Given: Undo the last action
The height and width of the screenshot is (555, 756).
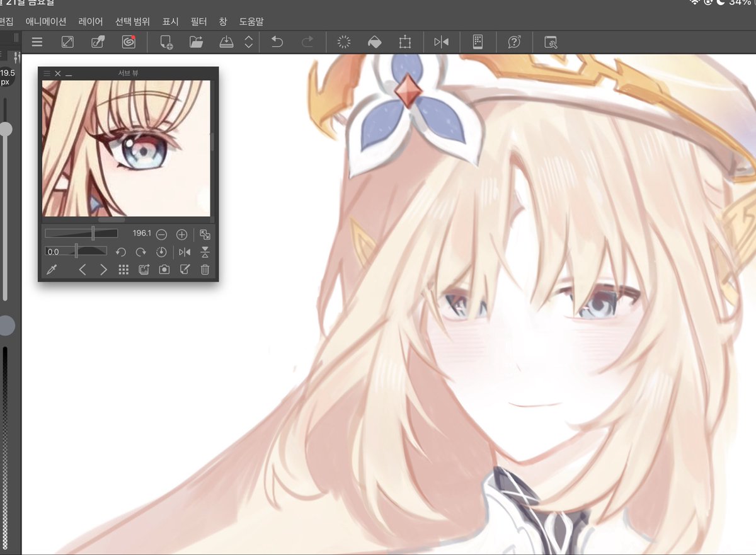Looking at the screenshot, I should pos(277,42).
